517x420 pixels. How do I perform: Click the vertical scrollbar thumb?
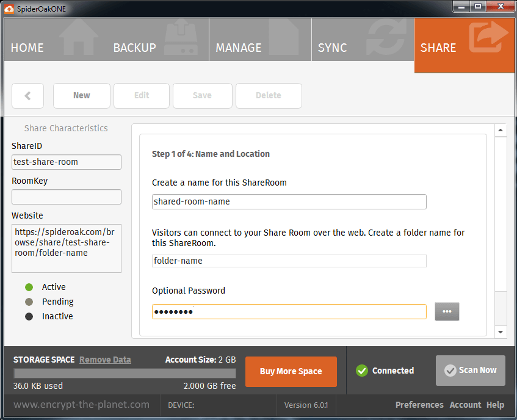[x=501, y=214]
